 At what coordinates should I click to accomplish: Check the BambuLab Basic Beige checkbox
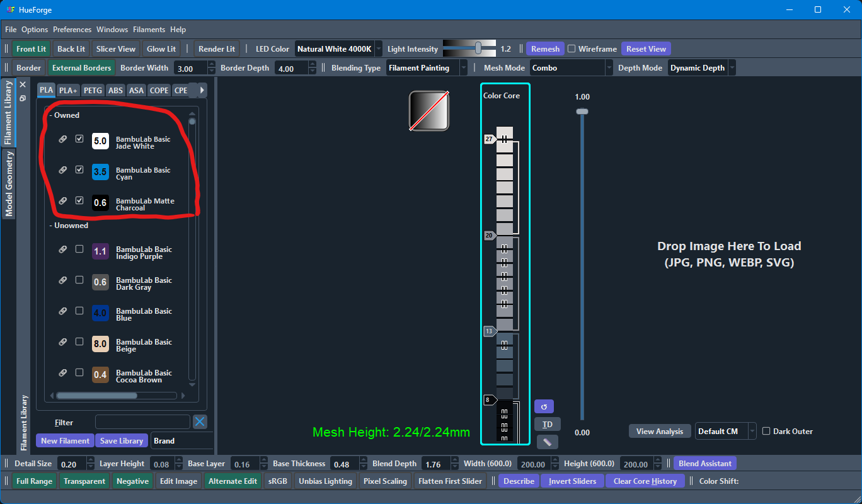(79, 341)
